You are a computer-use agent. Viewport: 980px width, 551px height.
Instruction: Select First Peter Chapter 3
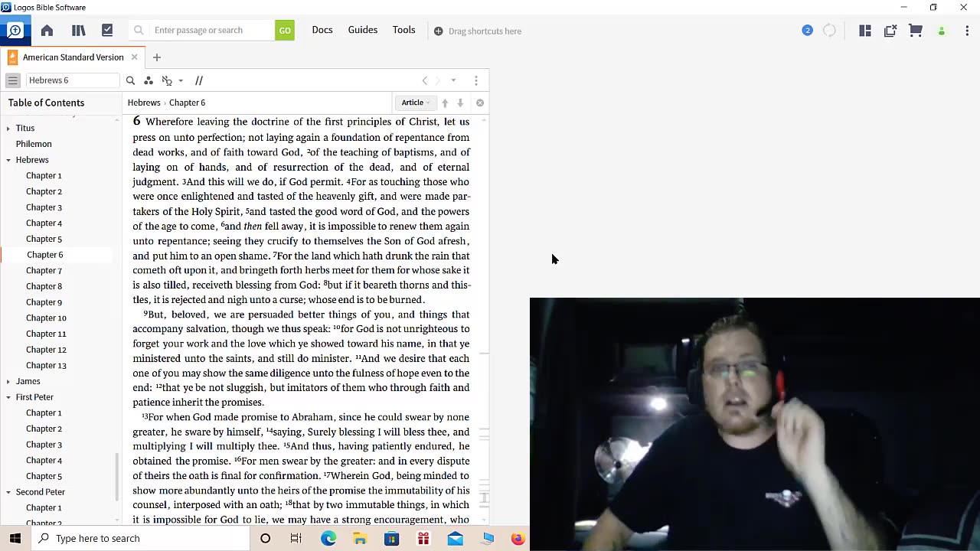44,445
